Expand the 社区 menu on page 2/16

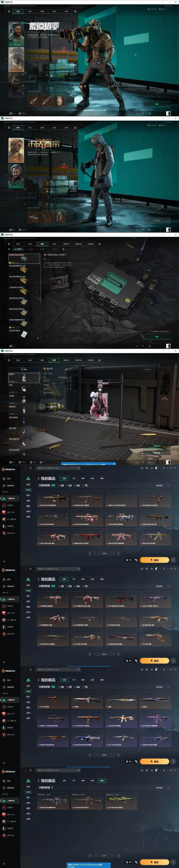pyautogui.click(x=29, y=612)
